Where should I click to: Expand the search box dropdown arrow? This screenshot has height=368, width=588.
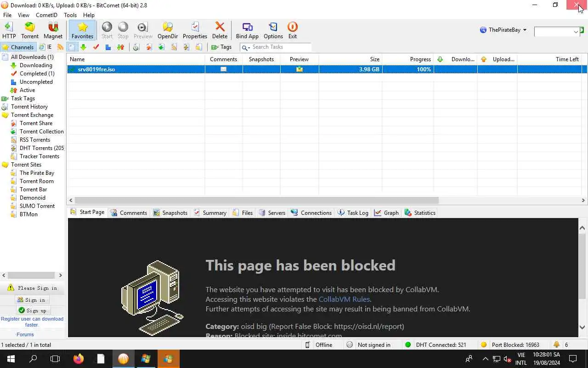[576, 32]
